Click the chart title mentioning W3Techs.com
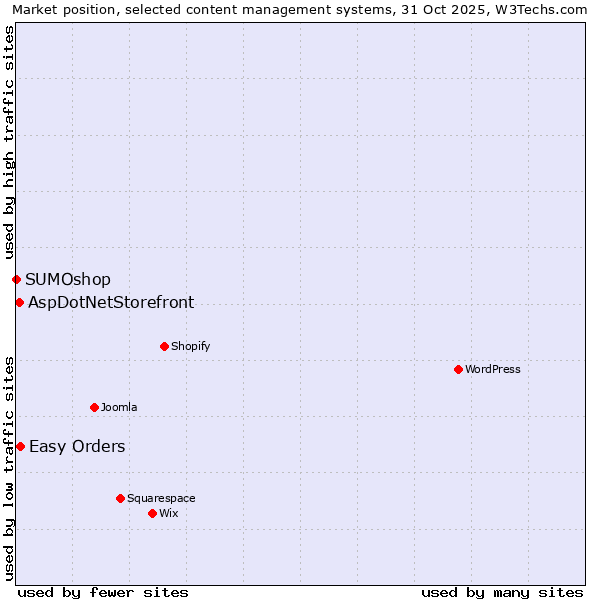The width and height of the screenshot is (600, 600). [x=300, y=9]
